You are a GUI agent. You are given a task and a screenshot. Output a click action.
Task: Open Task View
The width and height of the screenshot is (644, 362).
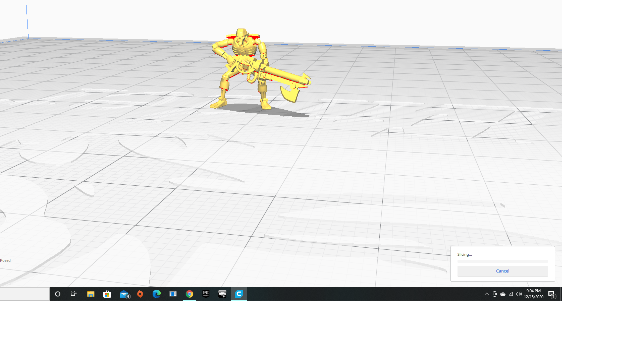[74, 294]
